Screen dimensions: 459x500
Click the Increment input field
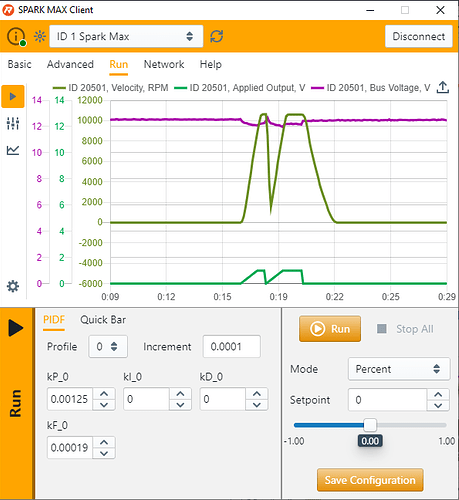point(232,347)
